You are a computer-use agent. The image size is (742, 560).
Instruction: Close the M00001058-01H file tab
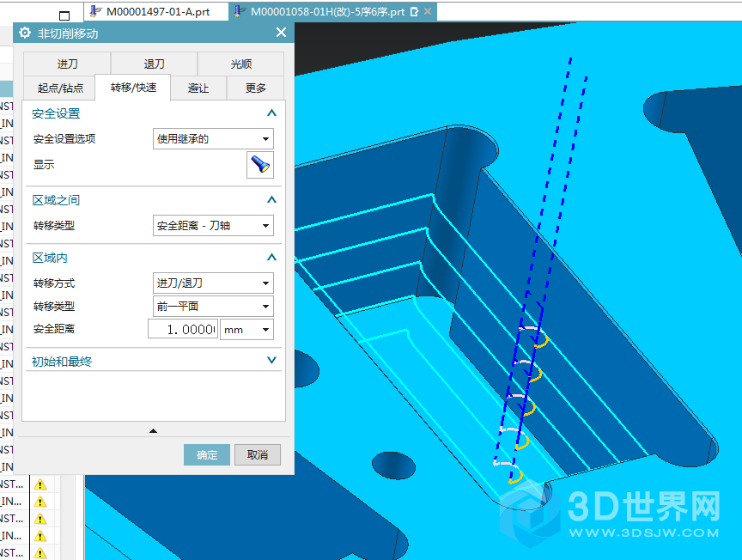[x=428, y=12]
